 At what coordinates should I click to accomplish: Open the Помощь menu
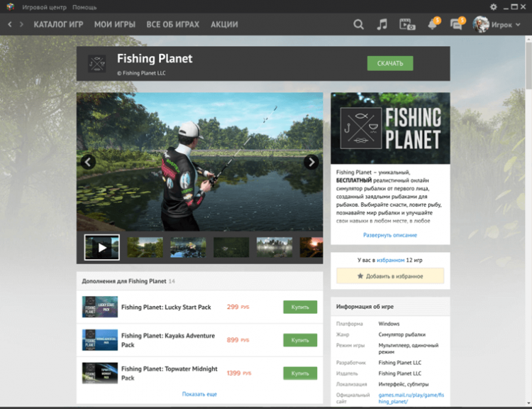pyautogui.click(x=84, y=6)
